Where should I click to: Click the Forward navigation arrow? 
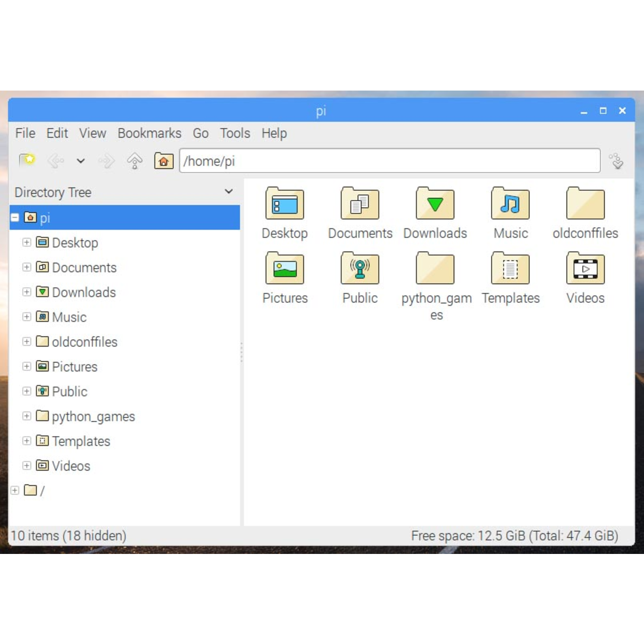coord(106,161)
